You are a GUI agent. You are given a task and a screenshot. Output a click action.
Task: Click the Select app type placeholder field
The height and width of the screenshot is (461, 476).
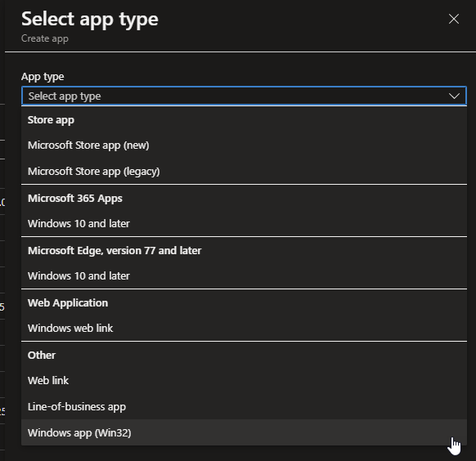click(x=244, y=96)
